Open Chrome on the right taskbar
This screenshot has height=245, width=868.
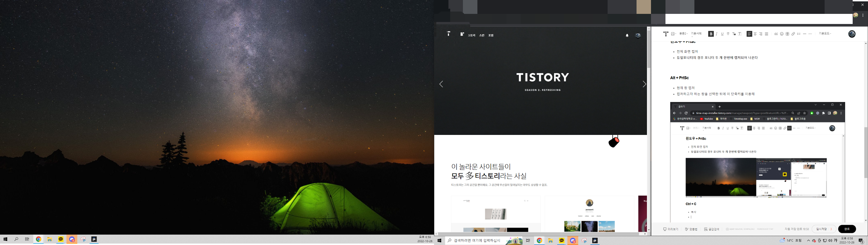tap(540, 241)
